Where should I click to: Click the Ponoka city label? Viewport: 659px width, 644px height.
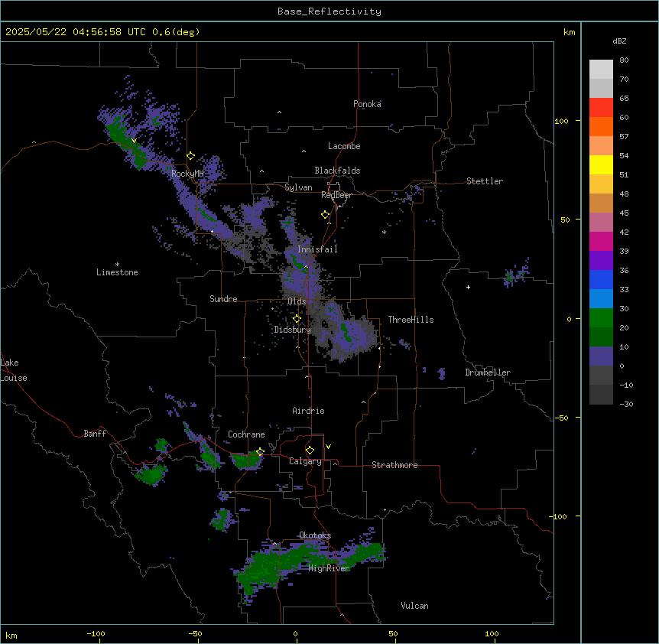367,104
